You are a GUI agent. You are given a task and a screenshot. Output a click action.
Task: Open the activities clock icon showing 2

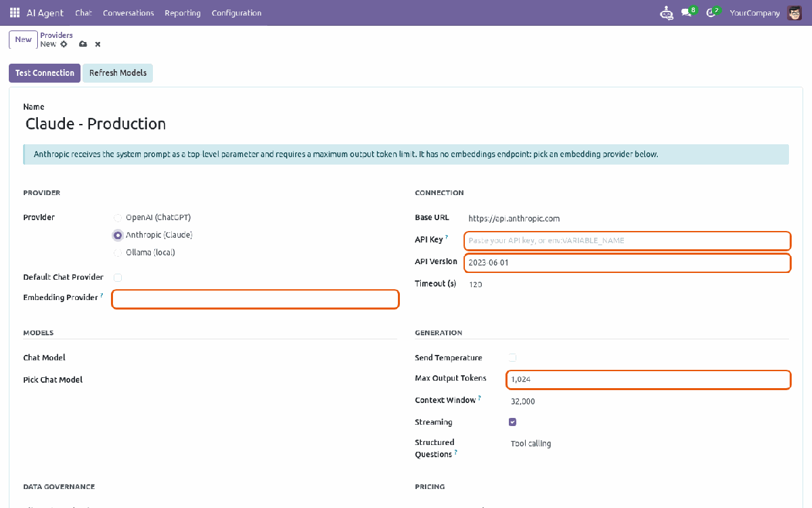[713, 12]
